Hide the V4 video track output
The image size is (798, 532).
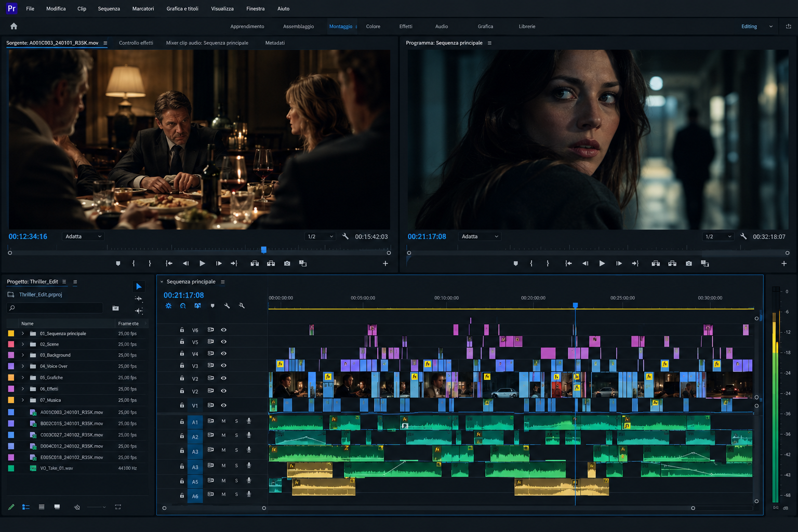coord(223,353)
